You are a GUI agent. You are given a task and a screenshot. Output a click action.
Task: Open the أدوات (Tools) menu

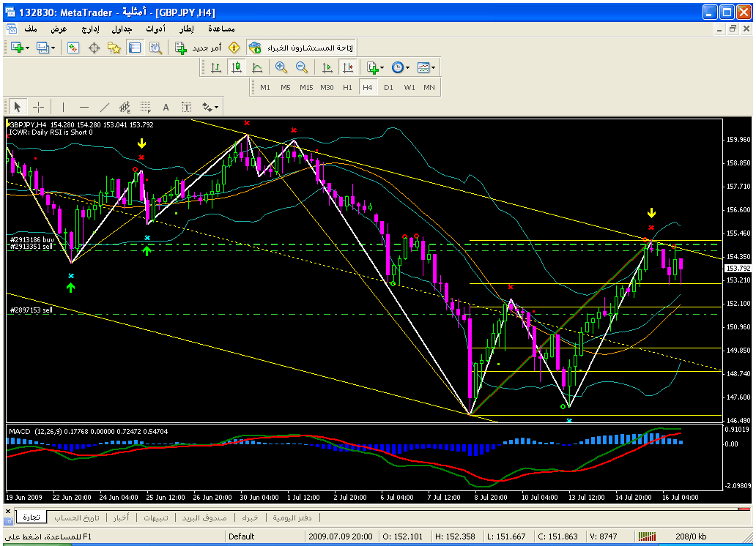155,29
